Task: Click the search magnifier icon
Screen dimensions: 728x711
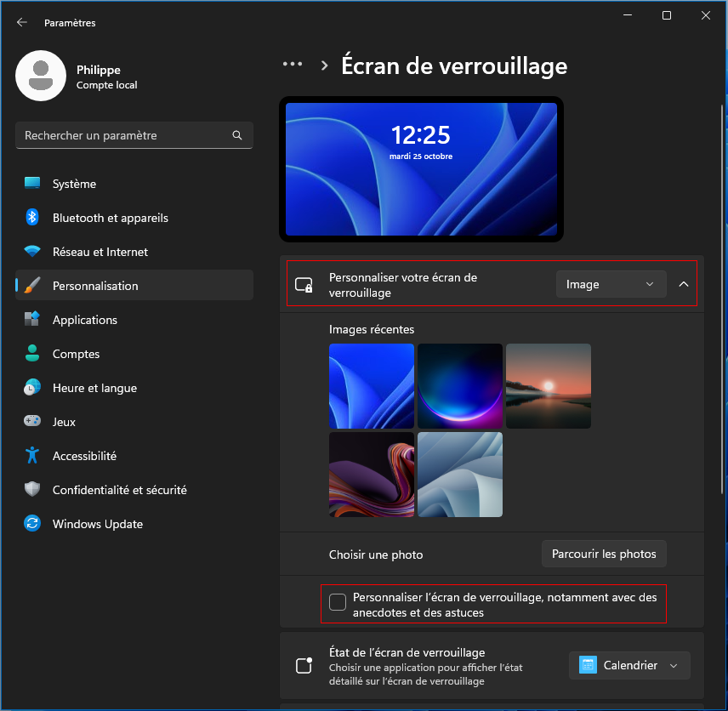Action: pyautogui.click(x=237, y=135)
